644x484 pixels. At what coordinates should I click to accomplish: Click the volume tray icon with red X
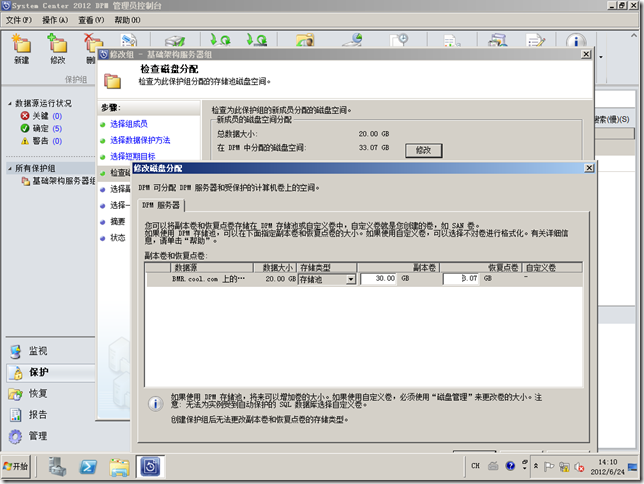pos(579,467)
